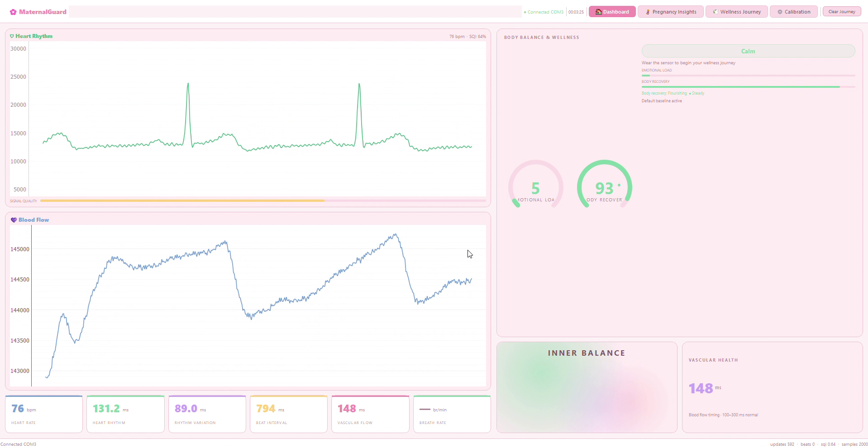
Task: Click 'samples 2000' in status bar
Action: [x=854, y=444]
